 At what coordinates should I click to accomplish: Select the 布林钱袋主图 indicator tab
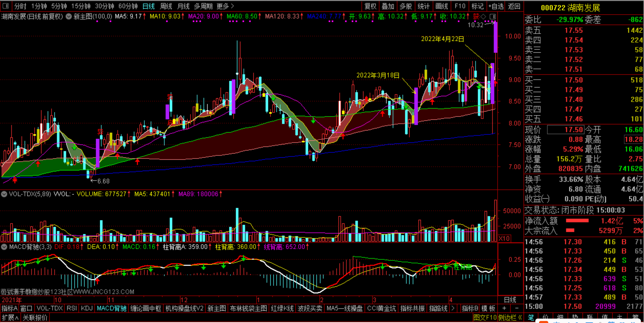point(249,308)
